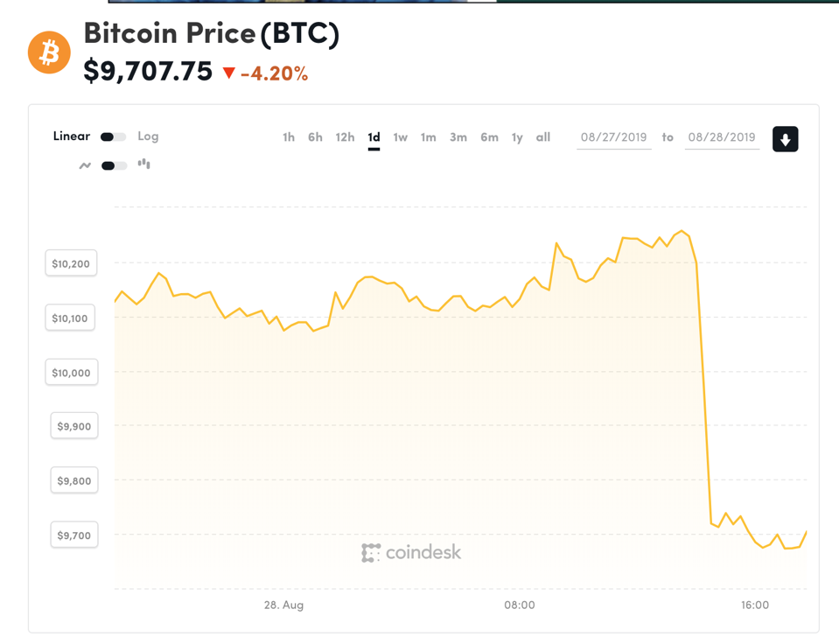
Task: Toggle the chart scale to Log
Action: [148, 136]
